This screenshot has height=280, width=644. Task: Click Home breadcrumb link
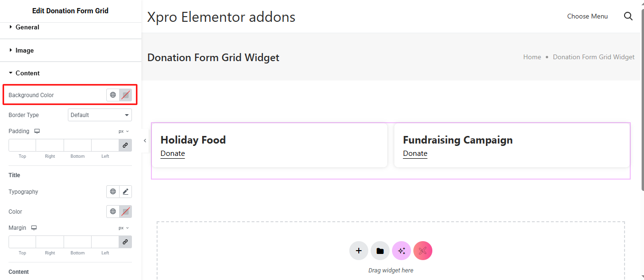(532, 57)
